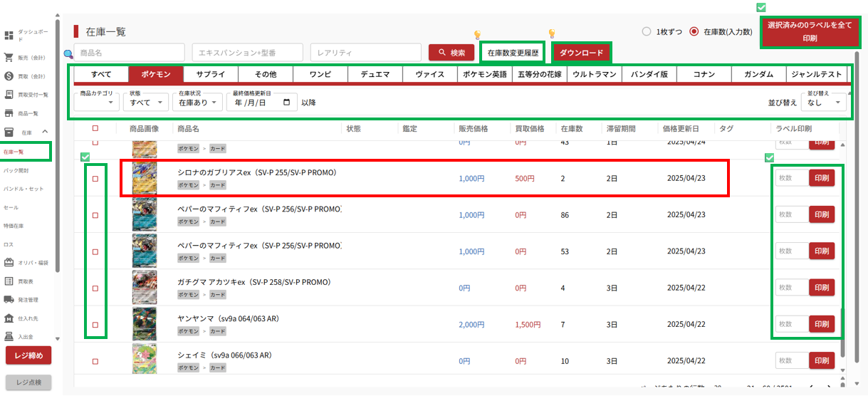The image size is (868, 396).
Task: Switch to the その他 genre tab
Action: 266,74
